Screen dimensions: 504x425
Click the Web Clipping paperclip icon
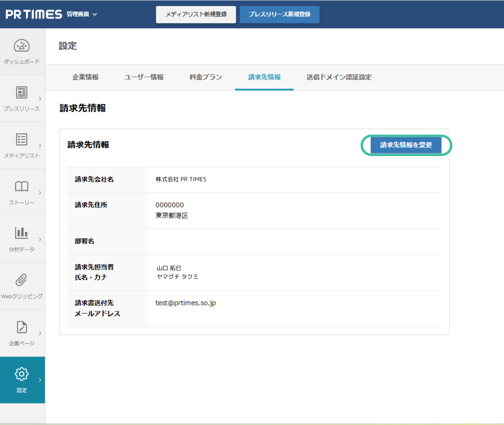click(x=22, y=280)
